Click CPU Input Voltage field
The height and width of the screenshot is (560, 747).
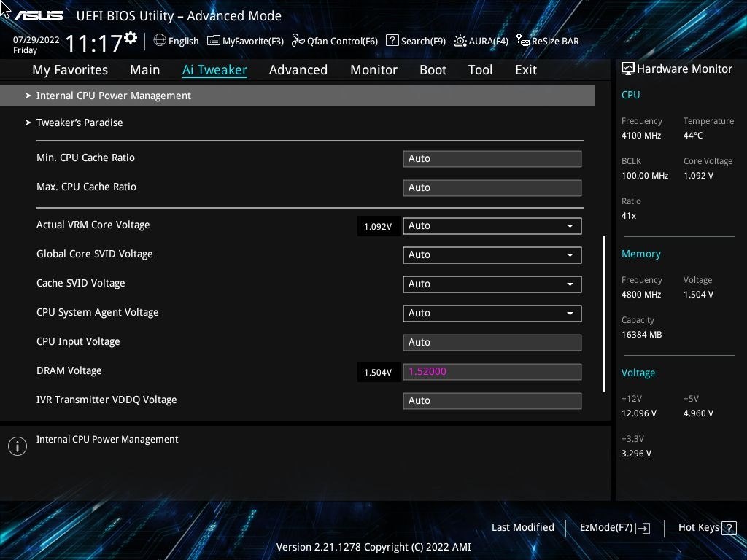(492, 343)
